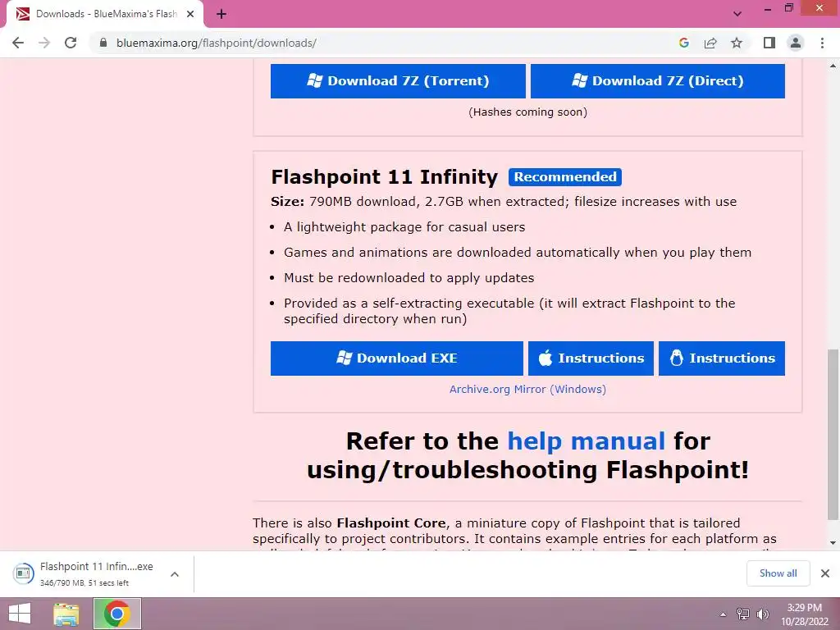Viewport: 840px width, 630px height.
Task: Click the download progress file icon
Action: point(23,573)
